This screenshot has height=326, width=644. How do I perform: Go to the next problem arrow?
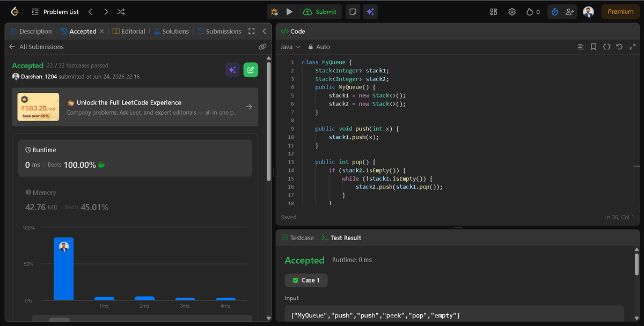pyautogui.click(x=106, y=12)
